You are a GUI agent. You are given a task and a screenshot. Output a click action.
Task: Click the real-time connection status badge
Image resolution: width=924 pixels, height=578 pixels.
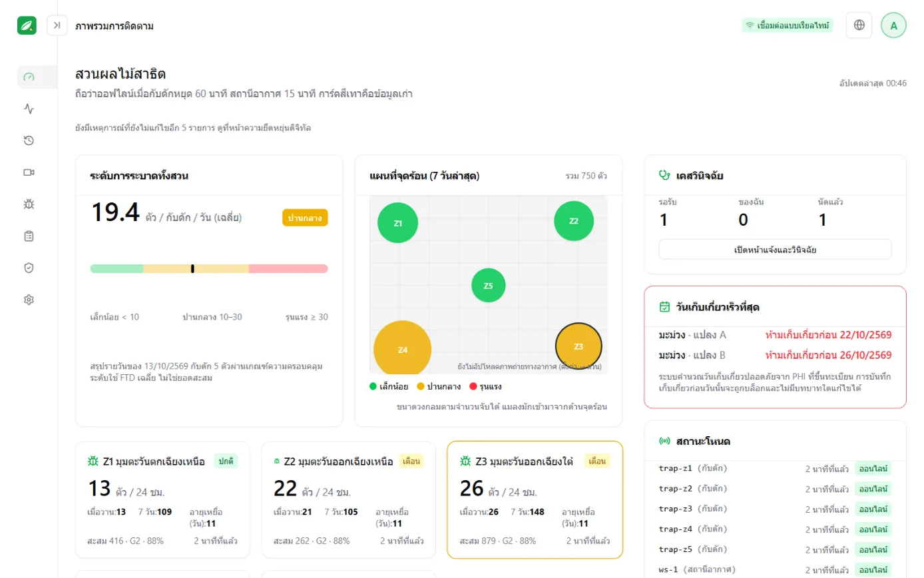tap(788, 25)
